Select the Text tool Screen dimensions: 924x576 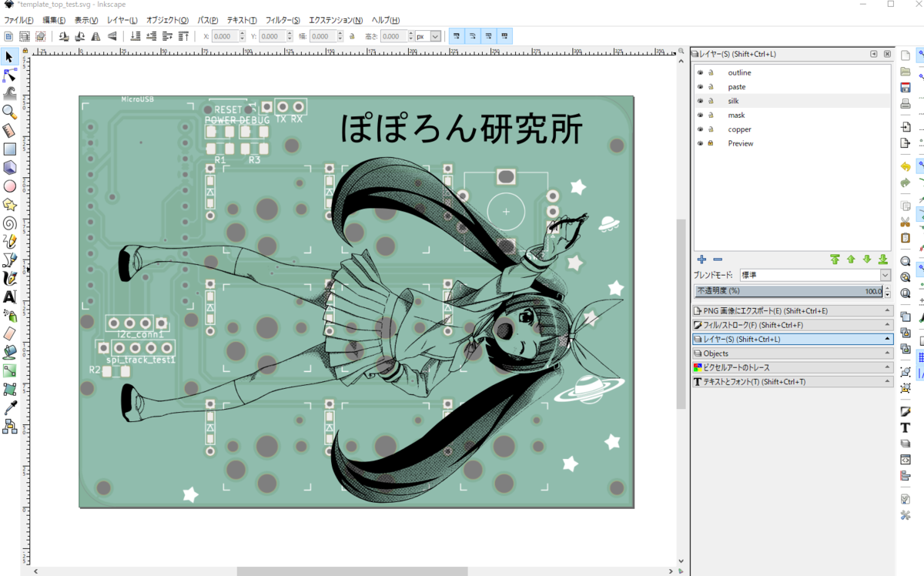(9, 296)
